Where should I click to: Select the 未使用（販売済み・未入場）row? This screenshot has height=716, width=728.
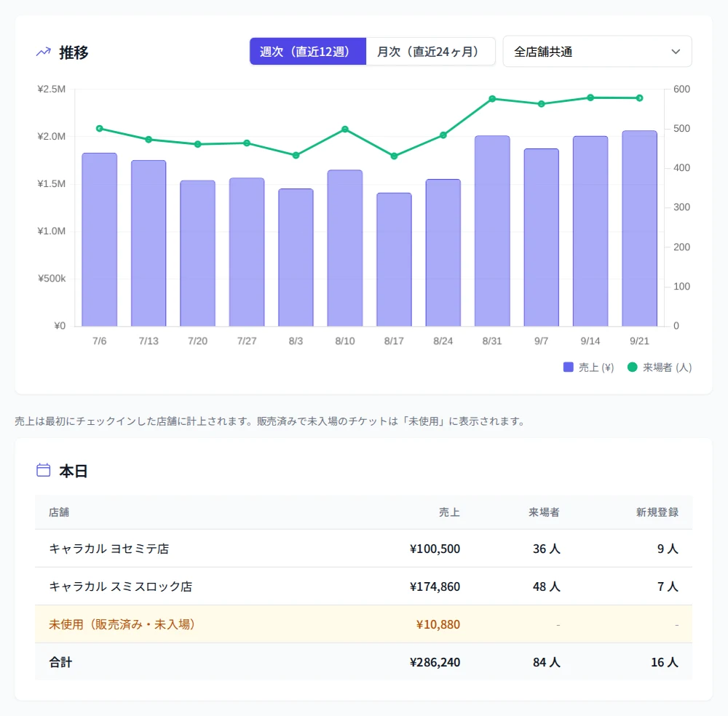(x=363, y=624)
